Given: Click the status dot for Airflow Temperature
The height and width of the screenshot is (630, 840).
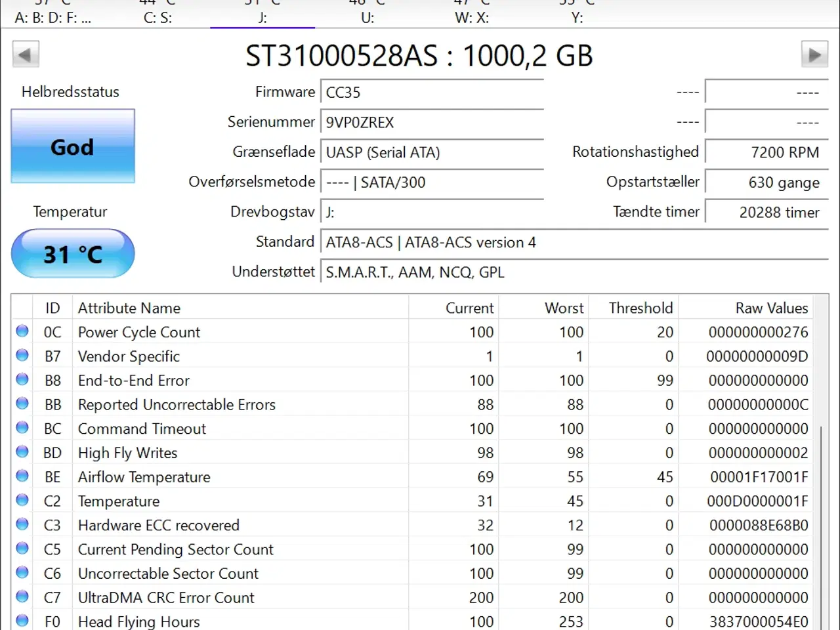Looking at the screenshot, I should click(22, 476).
